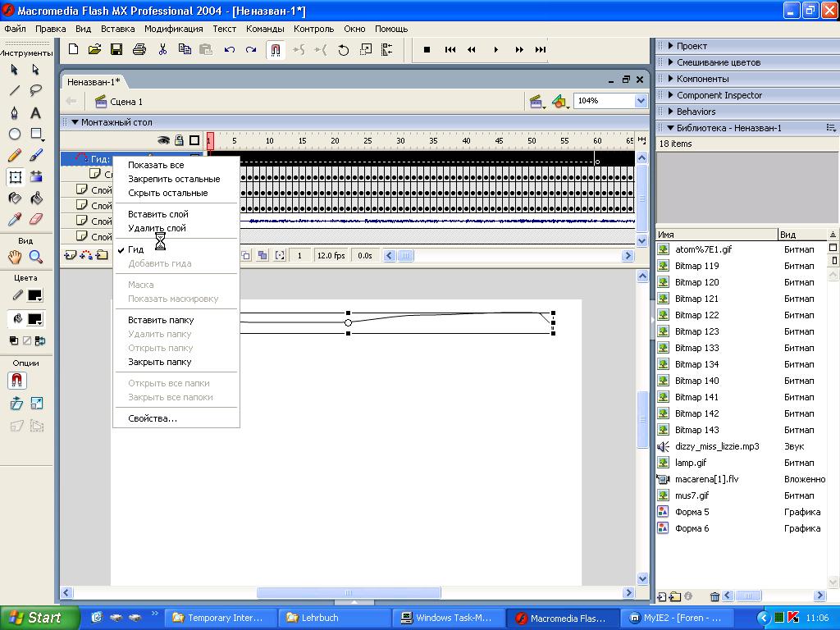Choose the Paint Bucket tool
Screen dimensions: 840x630
tap(36, 199)
